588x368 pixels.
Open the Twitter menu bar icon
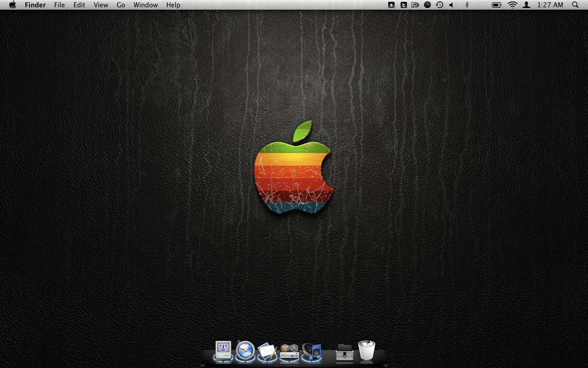[x=403, y=5]
